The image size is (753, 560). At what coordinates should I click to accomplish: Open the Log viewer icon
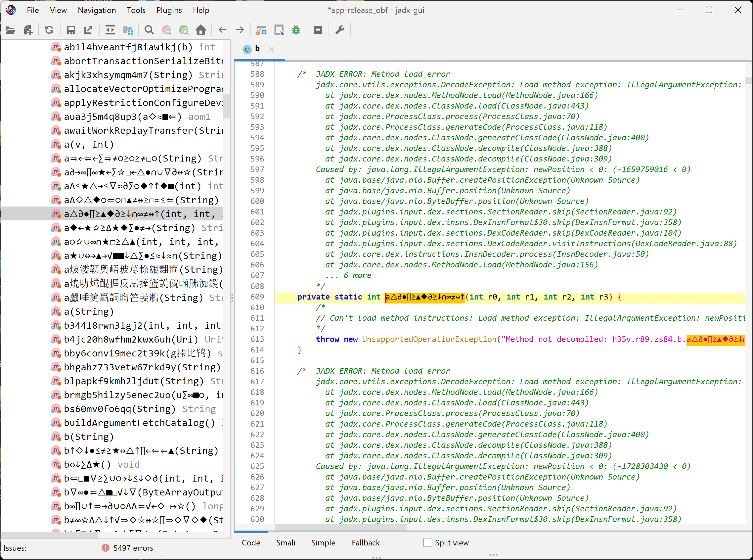click(318, 30)
